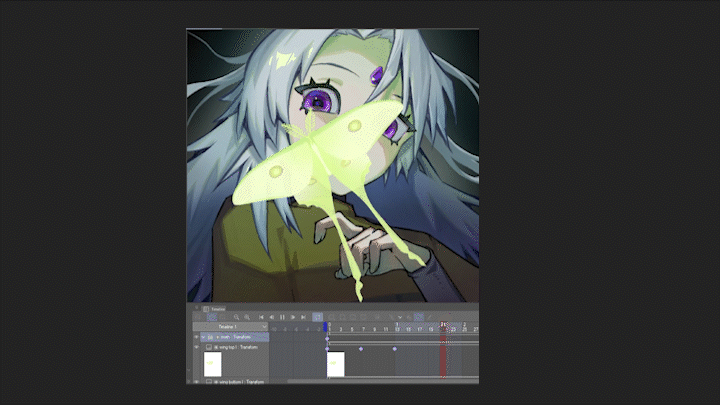Step forward to next frame
The height and width of the screenshot is (405, 720).
[x=293, y=317]
